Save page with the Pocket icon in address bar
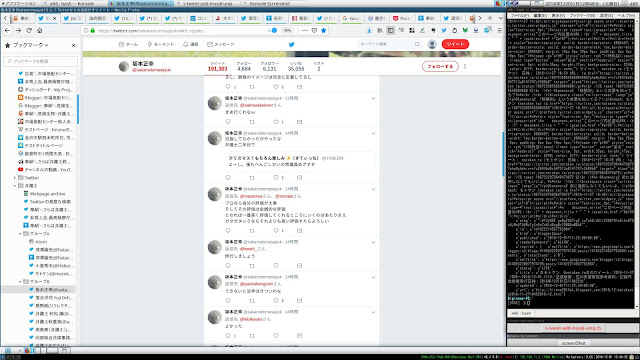 click(314, 31)
